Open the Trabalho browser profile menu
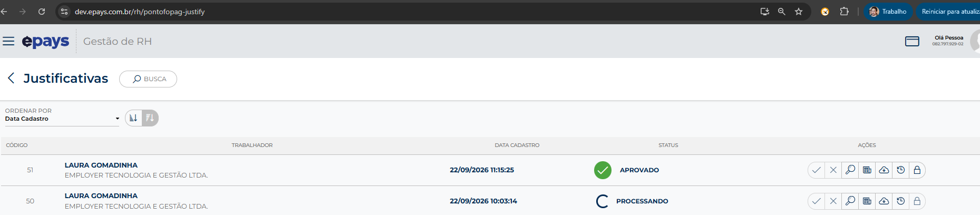 point(888,12)
